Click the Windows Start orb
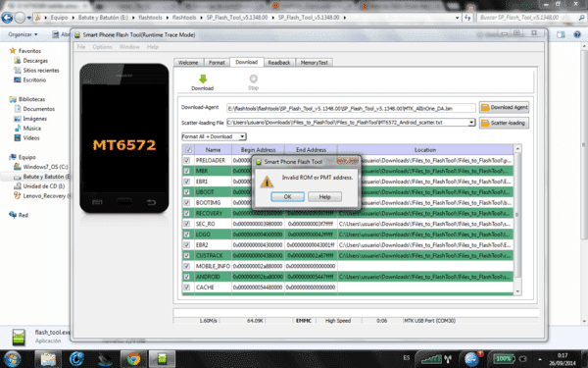The image size is (588, 368). pos(12,359)
